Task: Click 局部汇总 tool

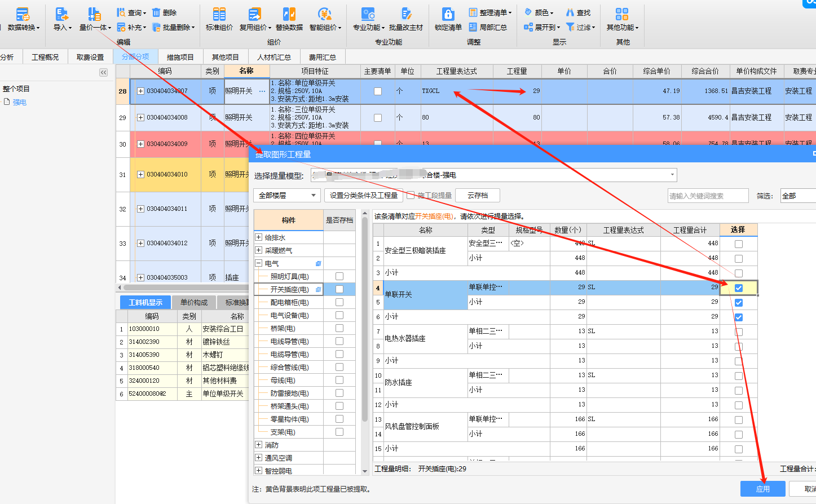Action: [488, 27]
